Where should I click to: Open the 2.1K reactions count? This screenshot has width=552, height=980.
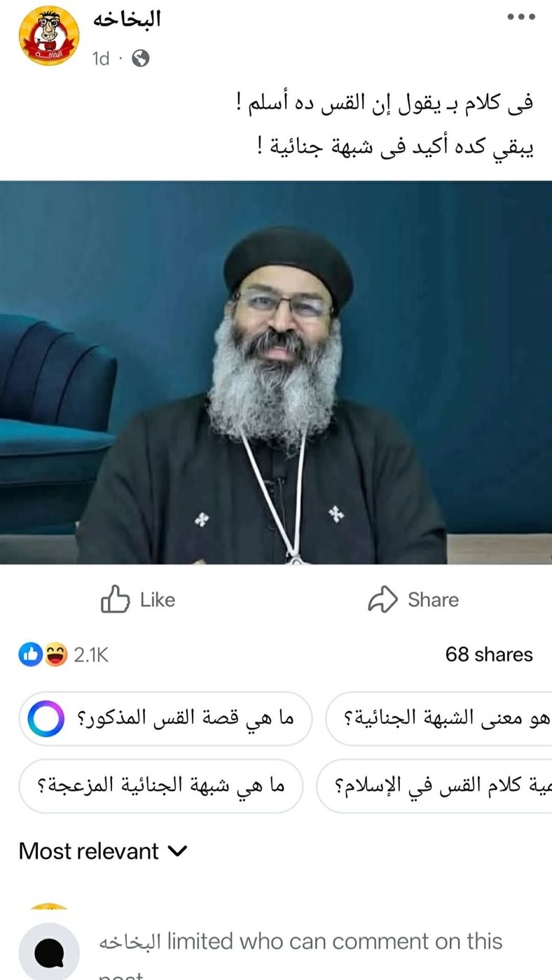91,654
